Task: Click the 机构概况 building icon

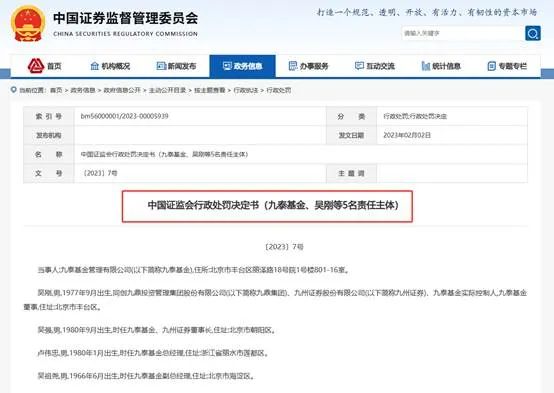Action: (95, 66)
